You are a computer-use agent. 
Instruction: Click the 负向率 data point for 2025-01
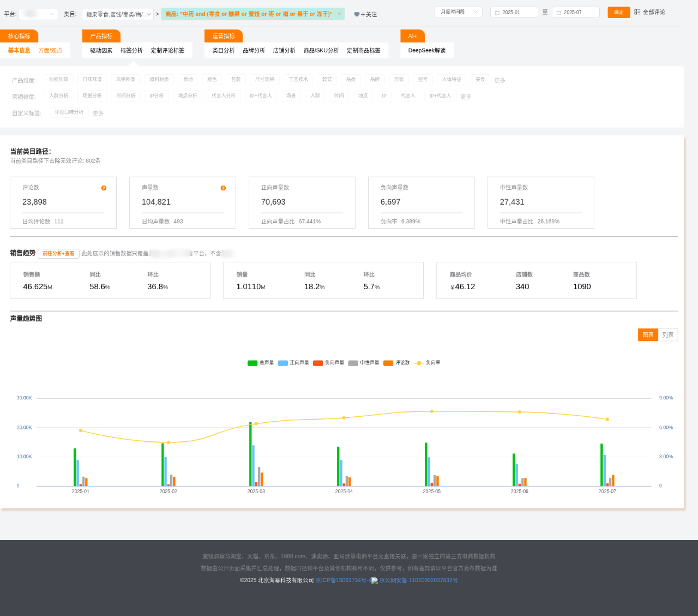click(81, 430)
